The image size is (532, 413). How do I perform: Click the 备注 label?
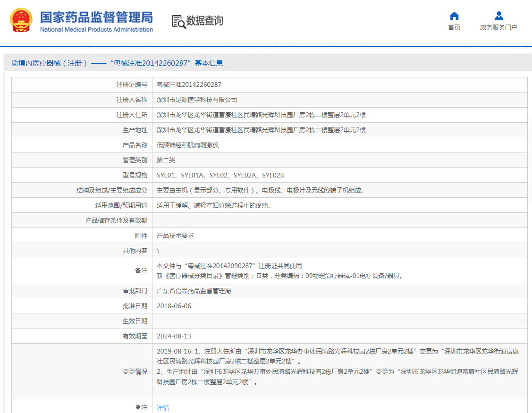click(x=141, y=270)
